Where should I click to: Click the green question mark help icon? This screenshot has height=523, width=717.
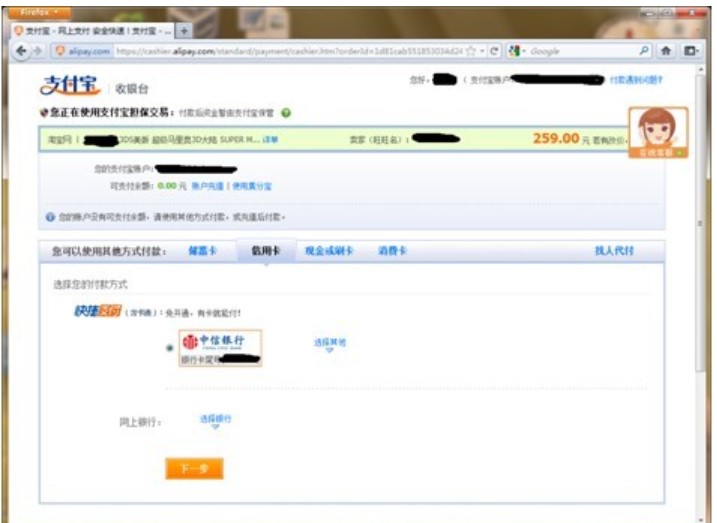[x=286, y=113]
